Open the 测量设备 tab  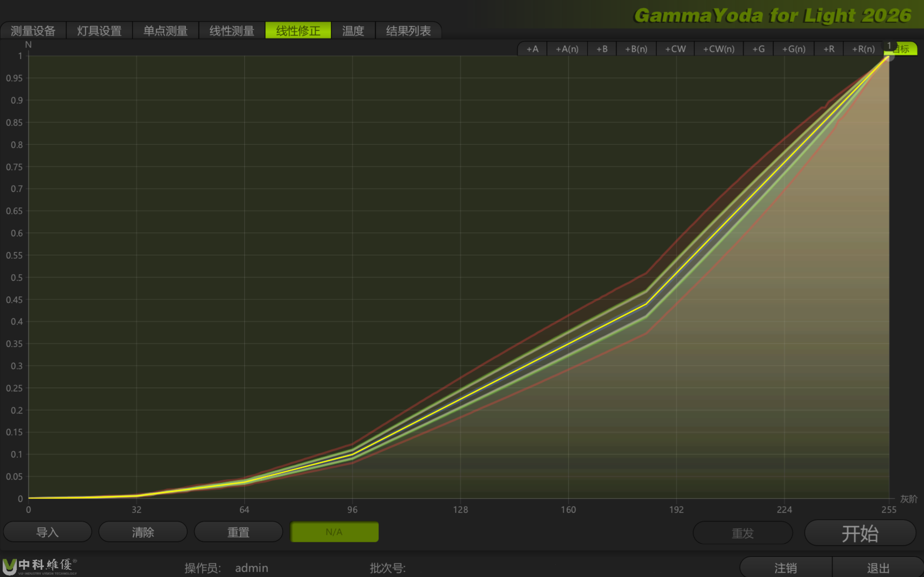(33, 30)
